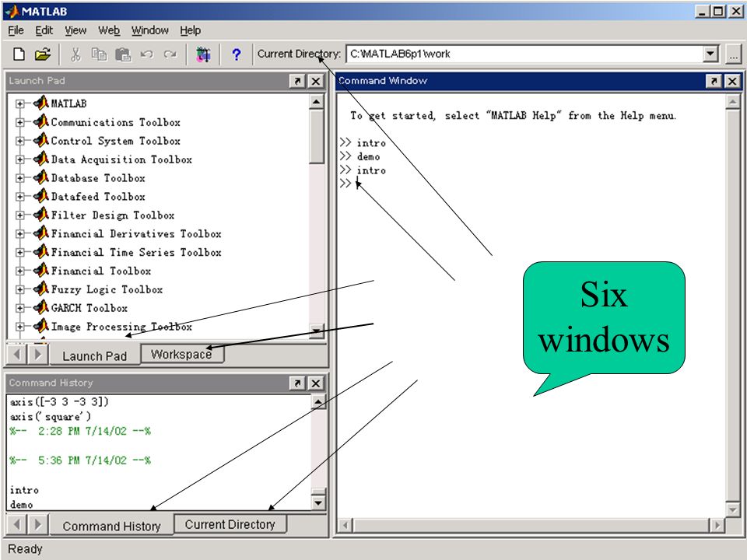747x560 pixels.
Task: Expand the Control System Toolbox node
Action: [19, 141]
